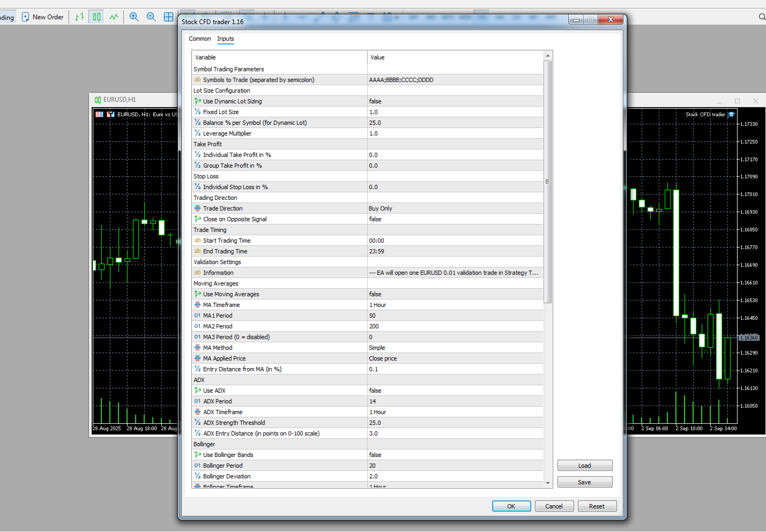This screenshot has height=532, width=766.
Task: Open Trade Direction Buy Only dropdown
Action: coord(455,208)
